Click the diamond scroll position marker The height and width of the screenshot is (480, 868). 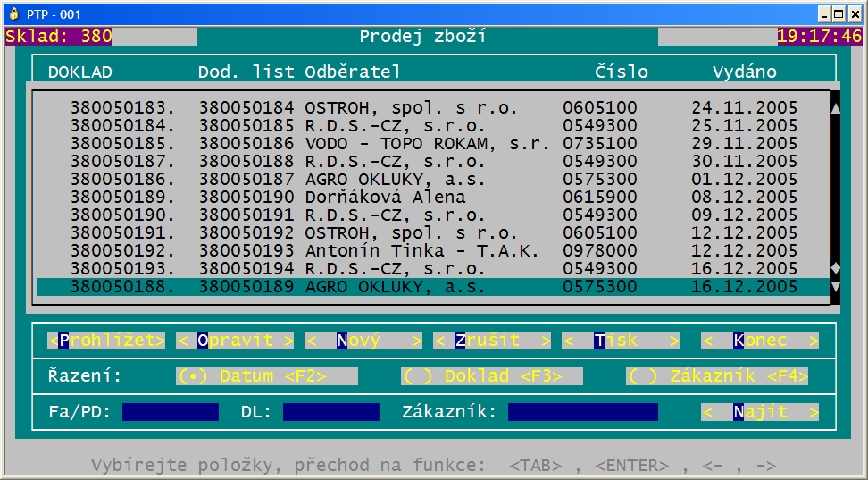[836, 268]
